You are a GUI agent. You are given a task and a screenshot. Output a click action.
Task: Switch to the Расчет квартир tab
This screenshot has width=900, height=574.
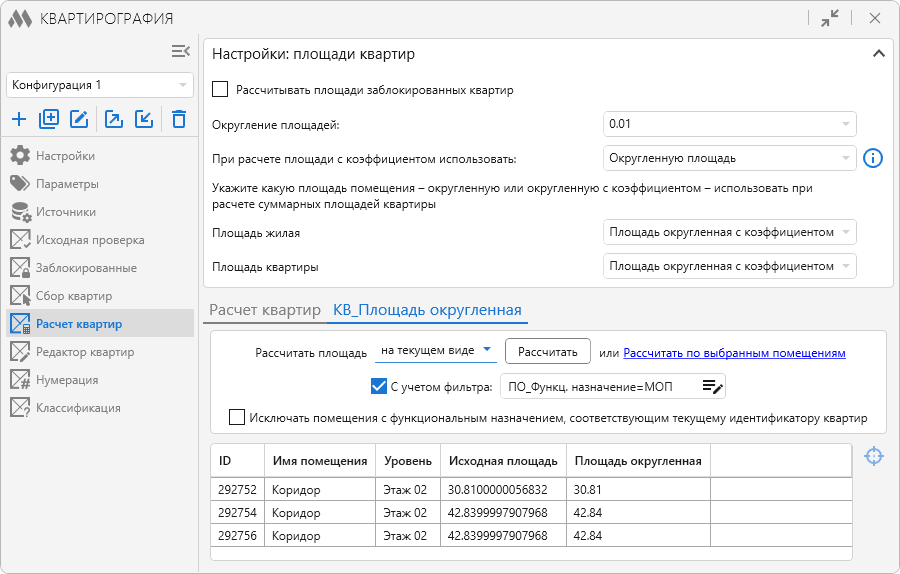pyautogui.click(x=265, y=310)
